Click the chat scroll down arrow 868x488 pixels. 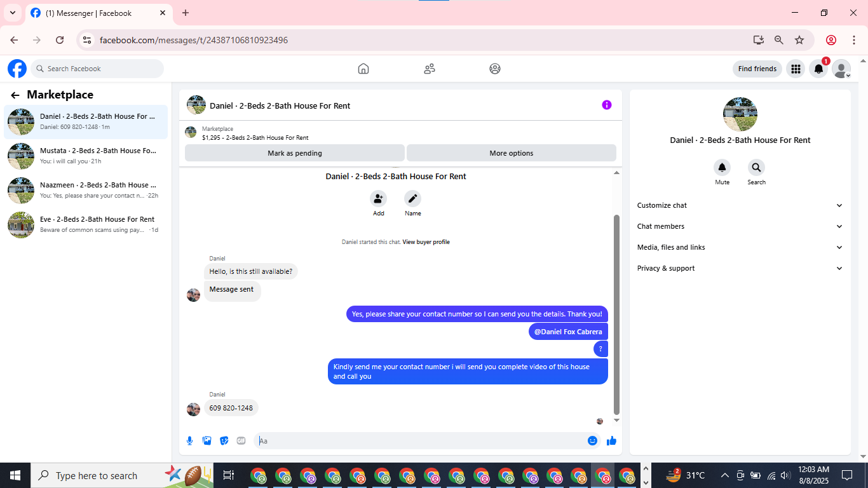point(616,421)
